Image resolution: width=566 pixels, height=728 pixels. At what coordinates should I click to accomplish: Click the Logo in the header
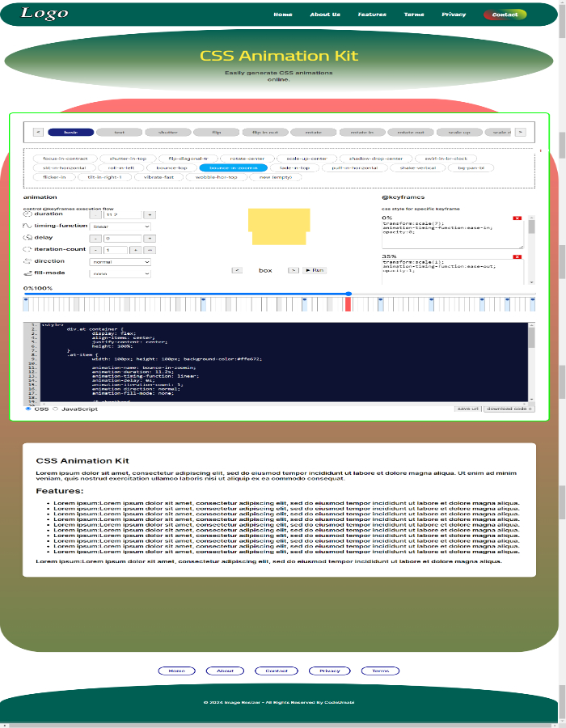pos(44,14)
